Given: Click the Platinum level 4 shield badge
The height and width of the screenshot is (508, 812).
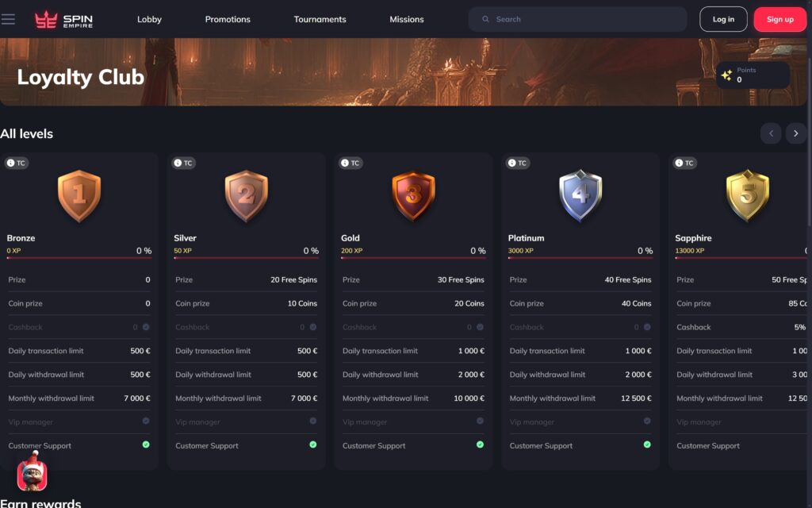Looking at the screenshot, I should [580, 196].
